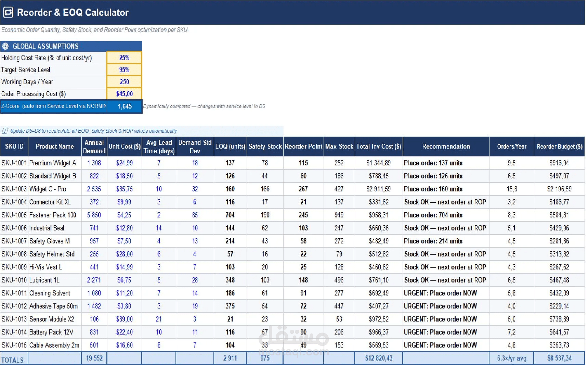Select the Adhesive Tape 50m product cell
Screen dimensions: 588x365
[x=55, y=306]
